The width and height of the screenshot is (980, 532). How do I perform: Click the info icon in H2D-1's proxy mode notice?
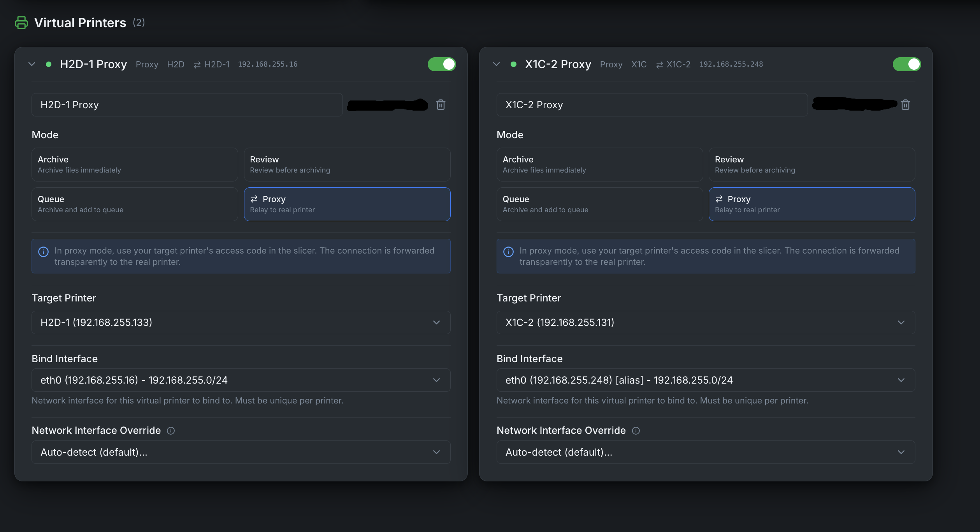pyautogui.click(x=43, y=251)
